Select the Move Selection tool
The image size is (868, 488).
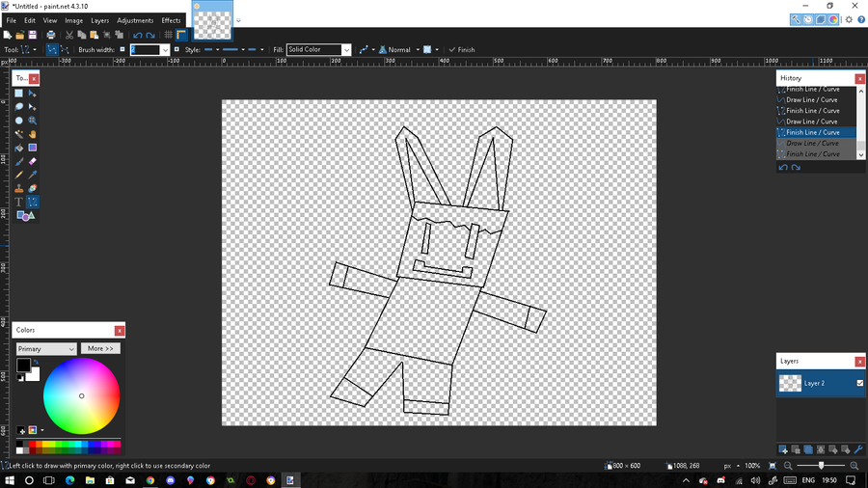point(33,107)
